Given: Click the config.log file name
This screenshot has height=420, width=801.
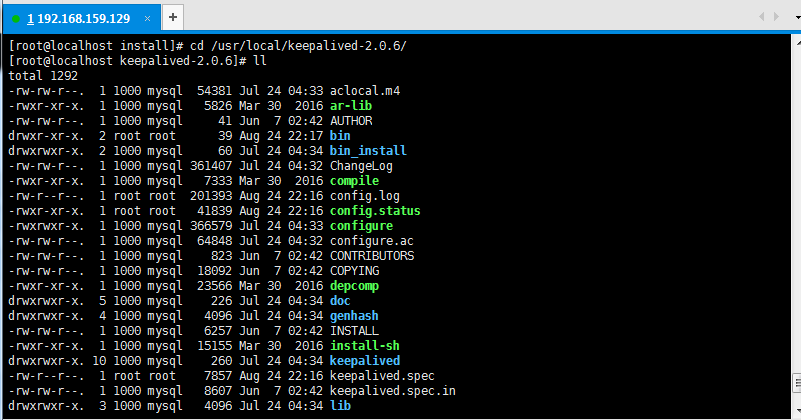Looking at the screenshot, I should (365, 196).
